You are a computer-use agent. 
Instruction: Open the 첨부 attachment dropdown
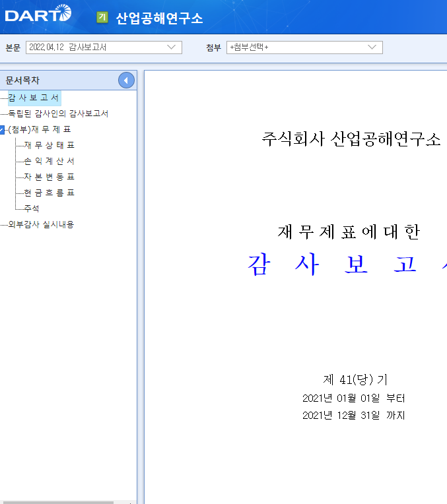click(304, 47)
